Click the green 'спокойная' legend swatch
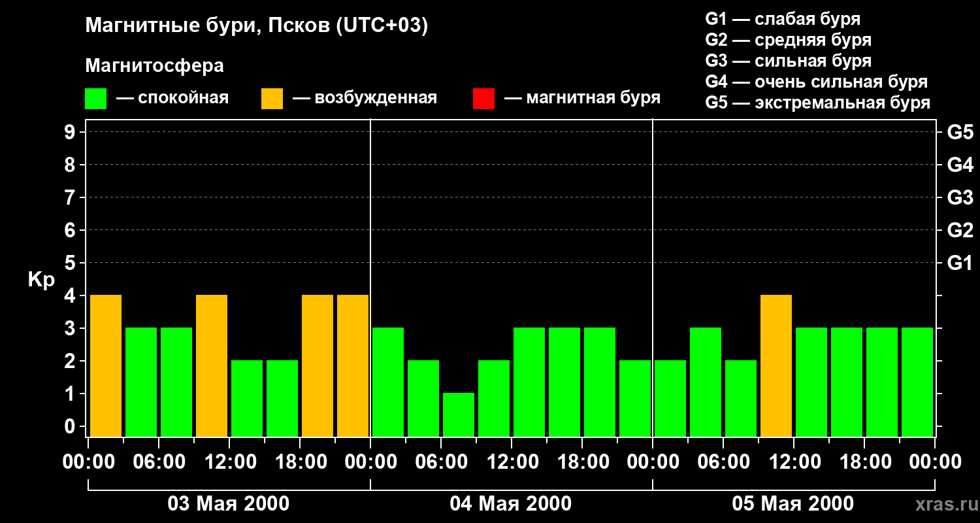Screen dimensions: 980x523 [95, 99]
